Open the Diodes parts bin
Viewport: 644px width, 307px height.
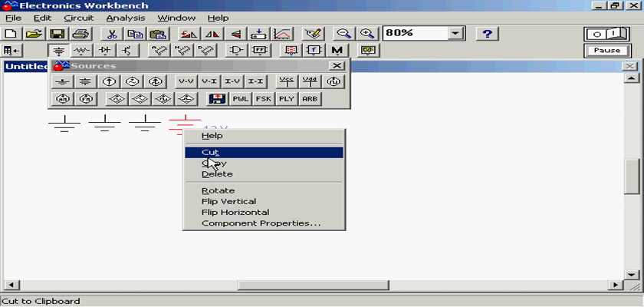(x=105, y=51)
